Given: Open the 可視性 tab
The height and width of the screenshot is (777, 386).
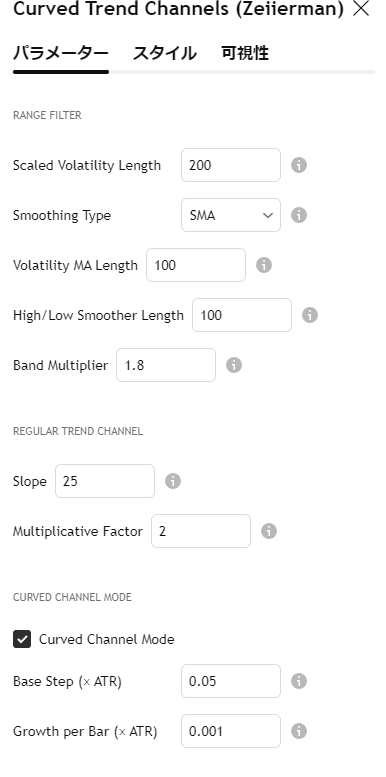Looking at the screenshot, I should (x=245, y=54).
